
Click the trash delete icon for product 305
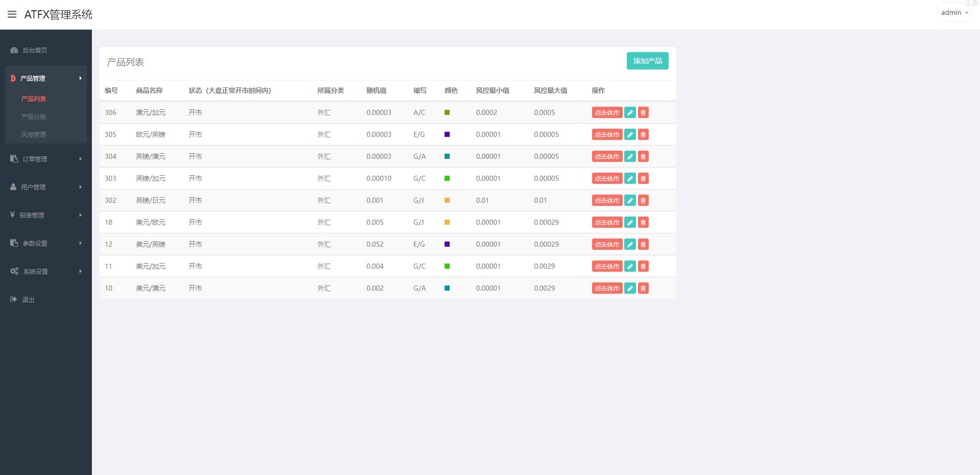643,135
